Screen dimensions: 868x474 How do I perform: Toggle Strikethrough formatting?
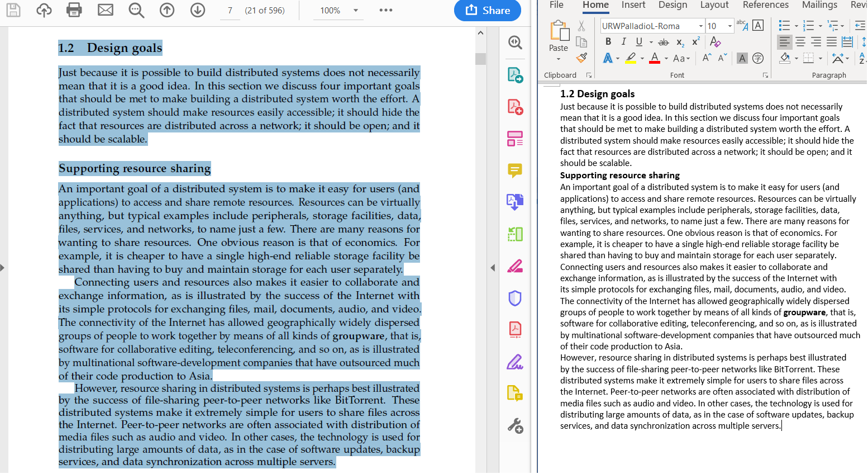(x=664, y=42)
